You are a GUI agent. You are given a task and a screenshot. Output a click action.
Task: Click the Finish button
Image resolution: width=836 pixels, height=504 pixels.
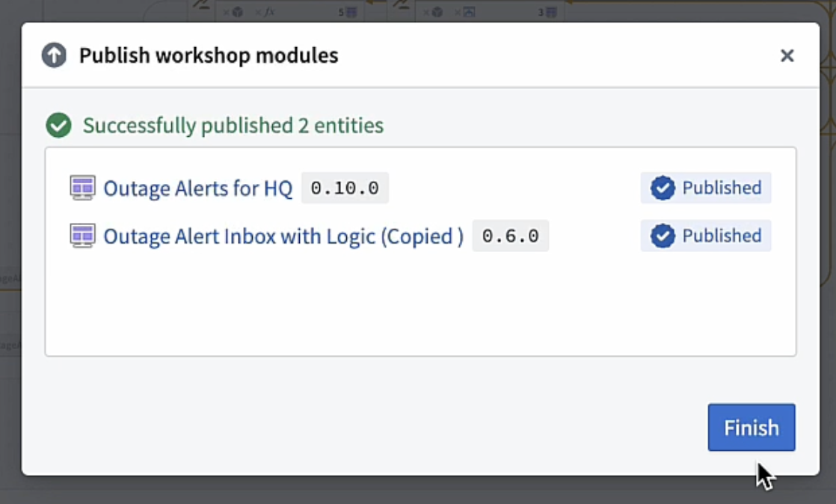[751, 427]
